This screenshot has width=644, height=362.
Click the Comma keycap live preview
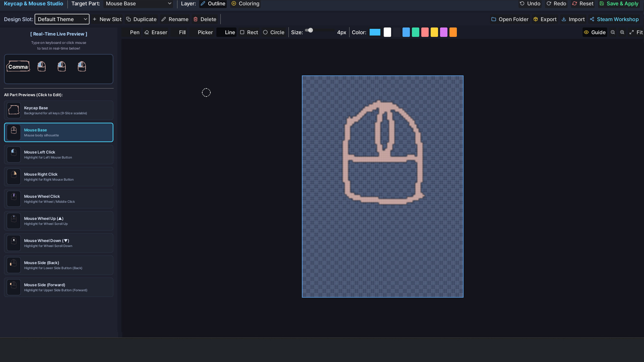point(18,66)
